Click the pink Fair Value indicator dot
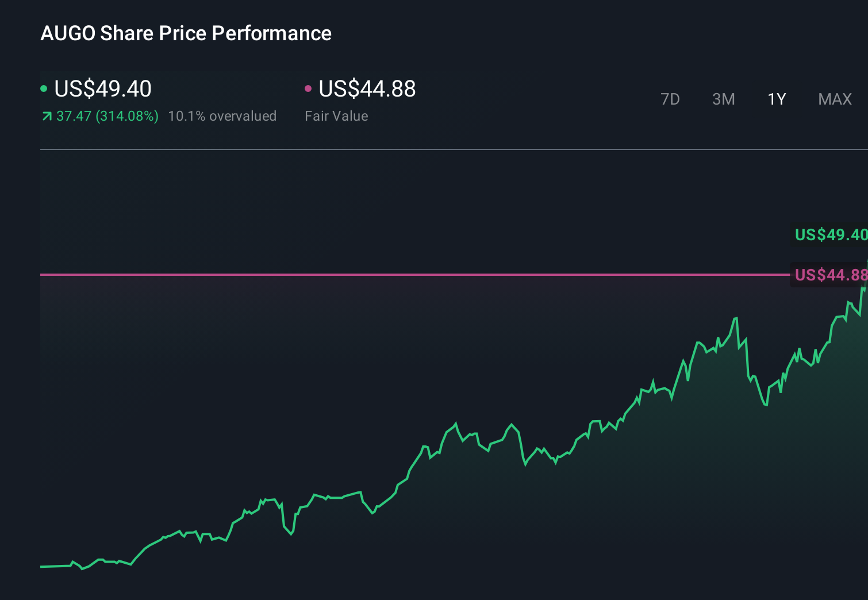Screen dimensions: 868x600 [309, 89]
